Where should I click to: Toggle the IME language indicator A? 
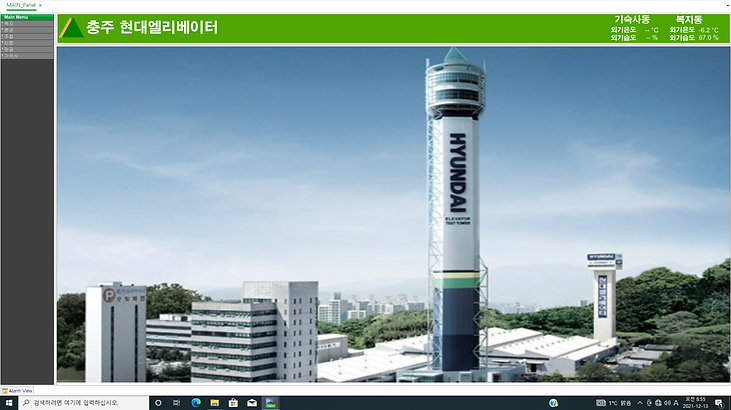coord(676,403)
